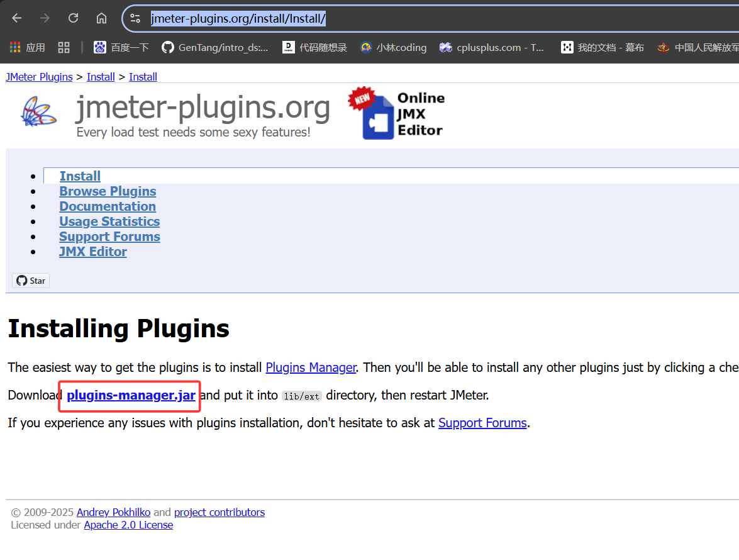Click the Installing Plugins heading
The width and height of the screenshot is (739, 560).
pyautogui.click(x=119, y=328)
